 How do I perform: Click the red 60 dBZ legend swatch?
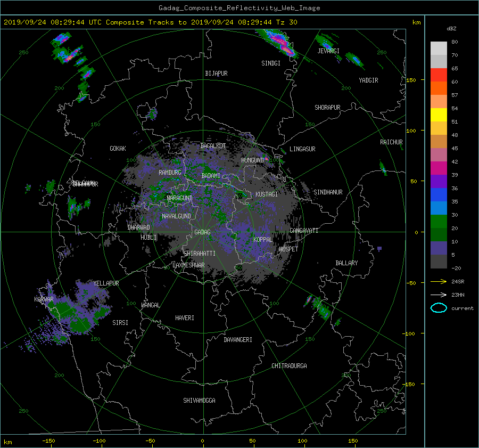click(439, 75)
